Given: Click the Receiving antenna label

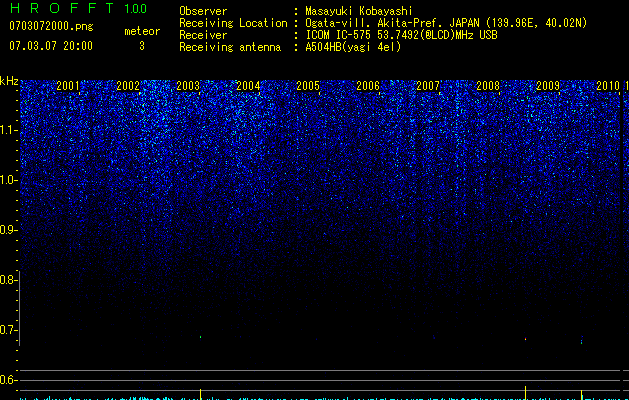Looking at the screenshot, I should coord(230,47).
